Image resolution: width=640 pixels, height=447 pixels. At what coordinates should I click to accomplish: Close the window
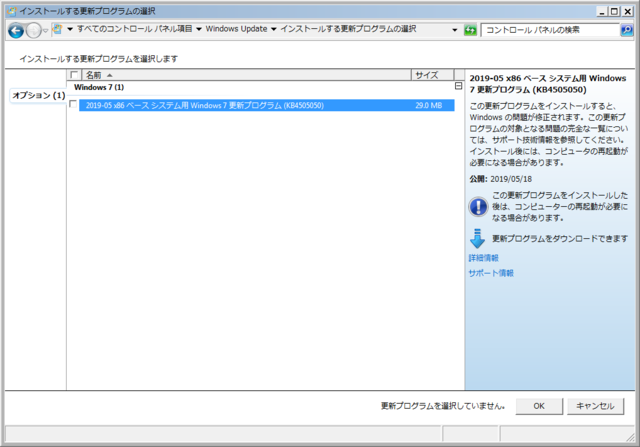click(x=628, y=11)
